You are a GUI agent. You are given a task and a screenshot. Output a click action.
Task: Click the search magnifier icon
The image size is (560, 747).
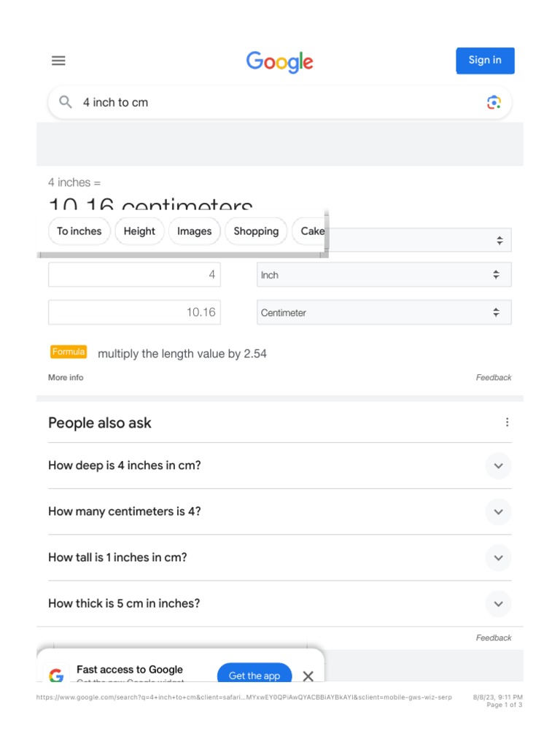pyautogui.click(x=65, y=102)
